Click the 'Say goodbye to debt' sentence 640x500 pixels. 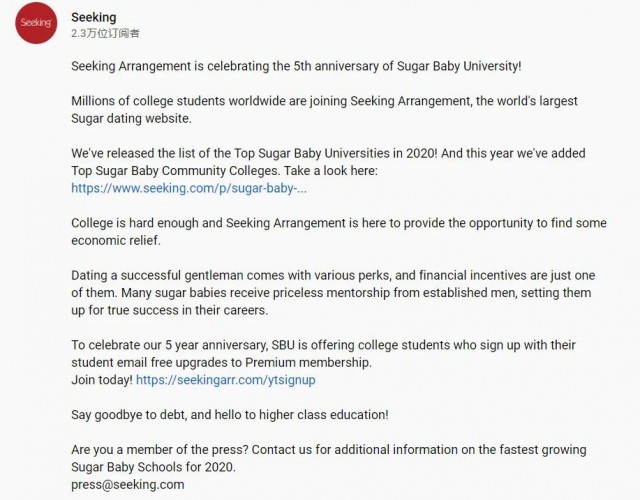[230, 415]
